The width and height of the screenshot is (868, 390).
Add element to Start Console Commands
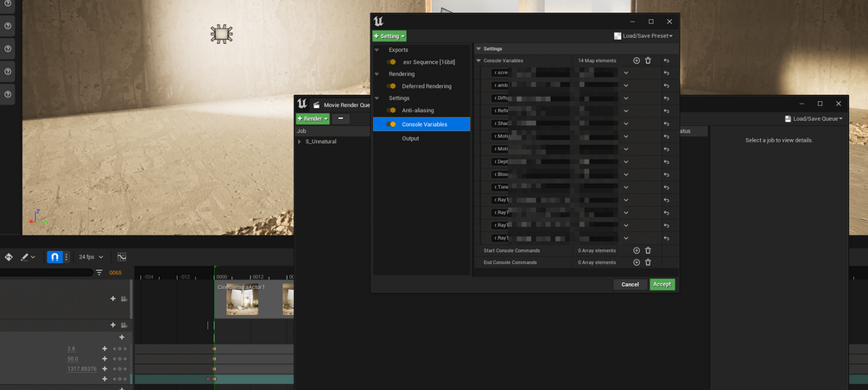coord(636,250)
